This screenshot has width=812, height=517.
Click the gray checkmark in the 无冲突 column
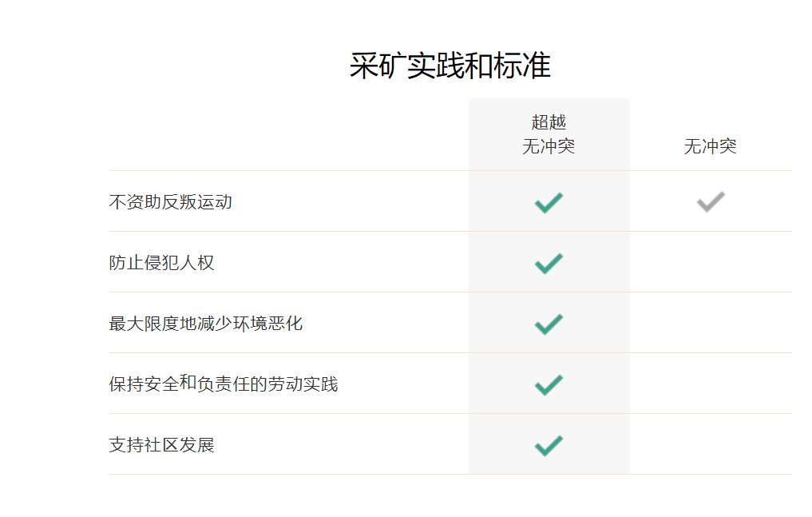pyautogui.click(x=711, y=202)
